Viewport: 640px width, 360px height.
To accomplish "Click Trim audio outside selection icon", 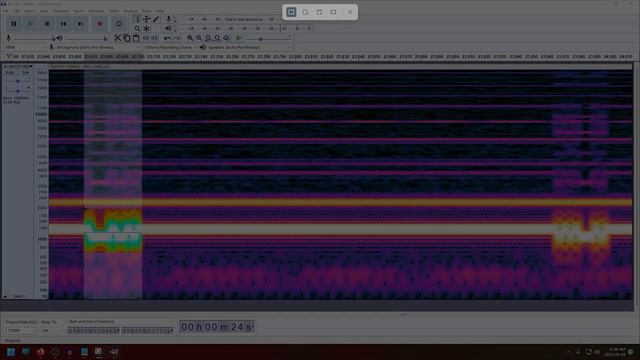I will (x=146, y=38).
